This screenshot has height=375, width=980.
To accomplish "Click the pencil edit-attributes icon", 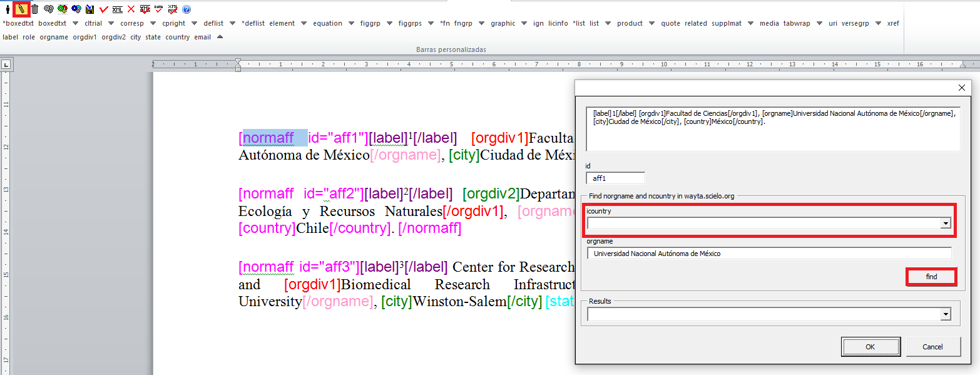I will click(21, 9).
